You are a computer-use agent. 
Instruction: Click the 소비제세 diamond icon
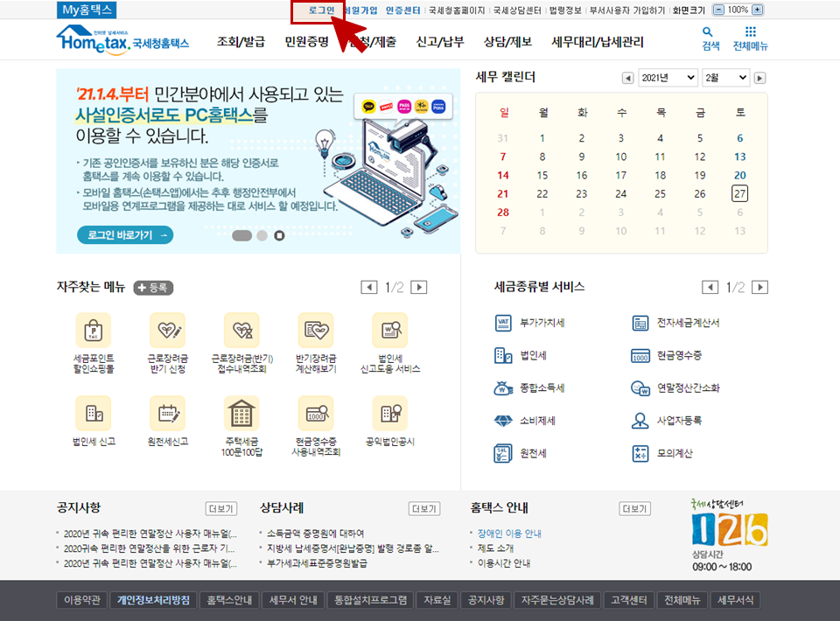(x=503, y=421)
